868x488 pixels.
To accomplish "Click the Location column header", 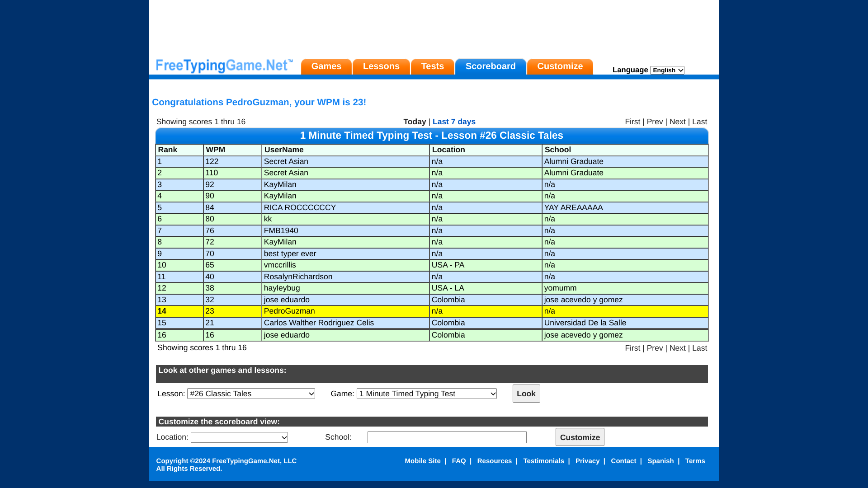I will click(x=486, y=150).
